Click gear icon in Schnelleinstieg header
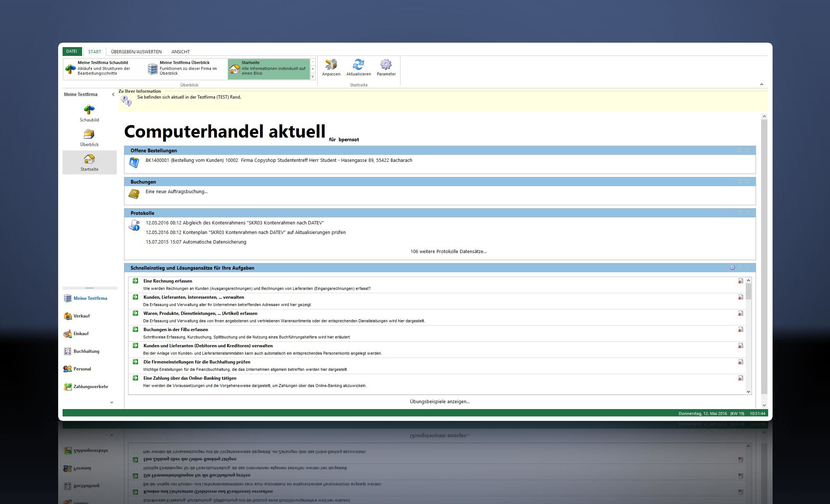Viewport: 830px width, 504px height. coord(732,267)
